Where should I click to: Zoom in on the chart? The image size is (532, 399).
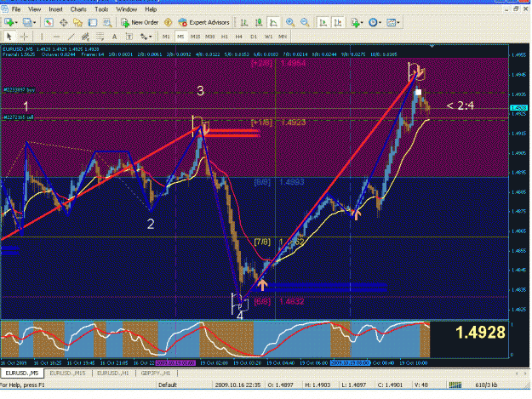coord(290,23)
